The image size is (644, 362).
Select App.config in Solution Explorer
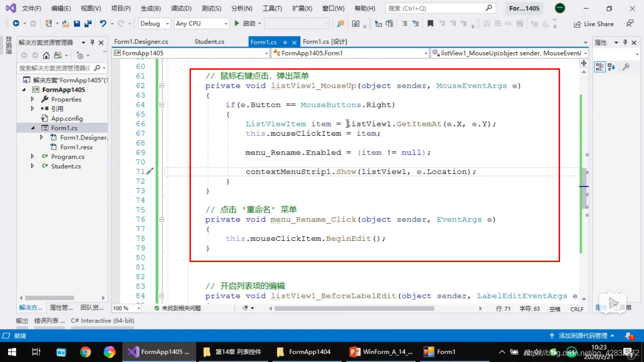tap(66, 118)
